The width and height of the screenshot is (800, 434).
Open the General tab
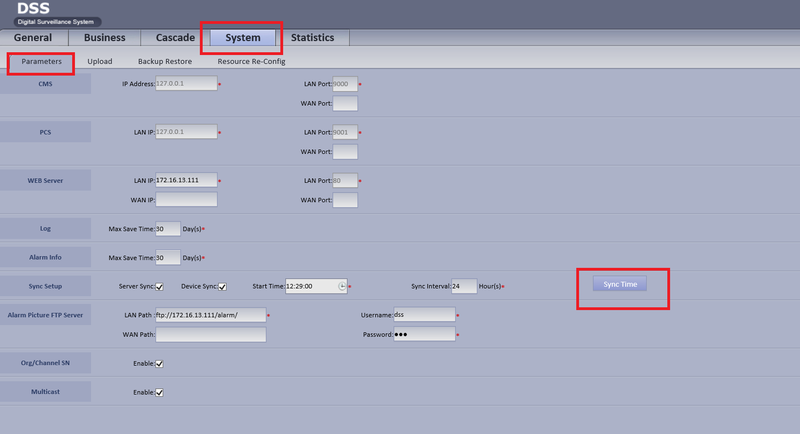[33, 38]
